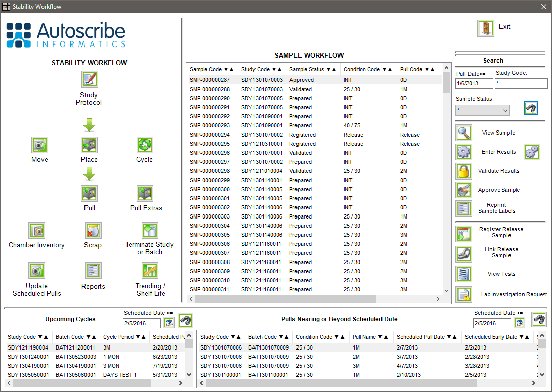
Task: Open Trending / Shelf Life icon
Action: point(150,271)
